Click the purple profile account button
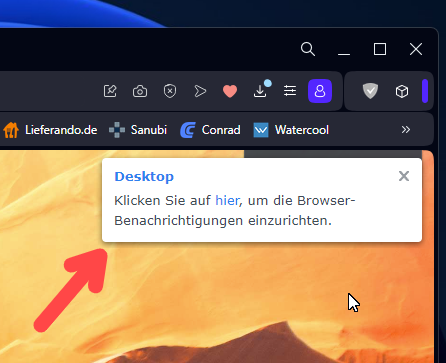Viewport: 446px width, 363px height. [320, 91]
